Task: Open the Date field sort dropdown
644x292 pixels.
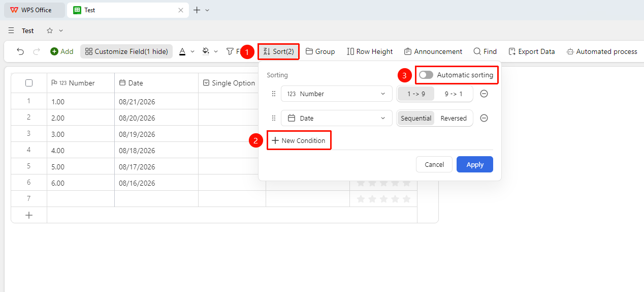Action: click(337, 118)
